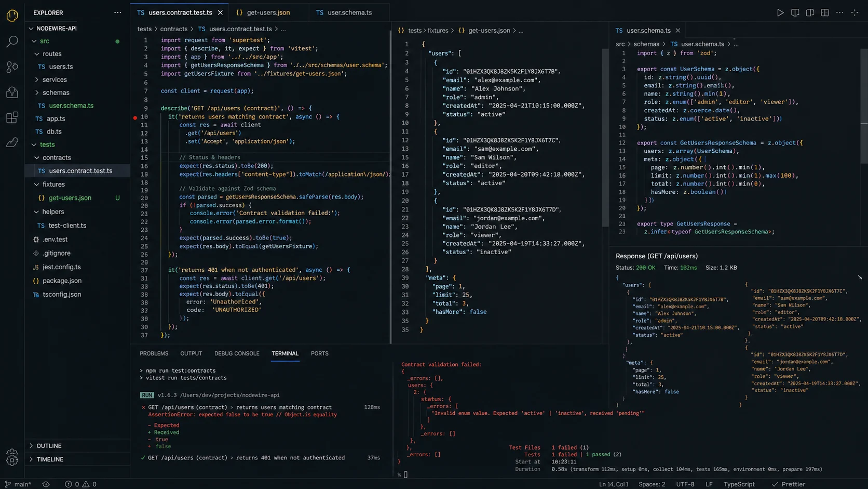868x489 pixels.
Task: Open Manage settings gear in activity bar
Action: 12,457
